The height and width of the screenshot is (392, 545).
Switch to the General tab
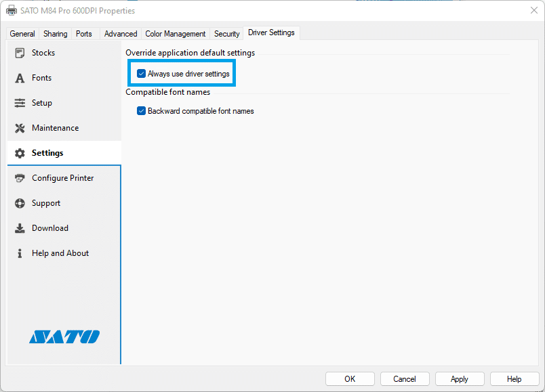22,34
